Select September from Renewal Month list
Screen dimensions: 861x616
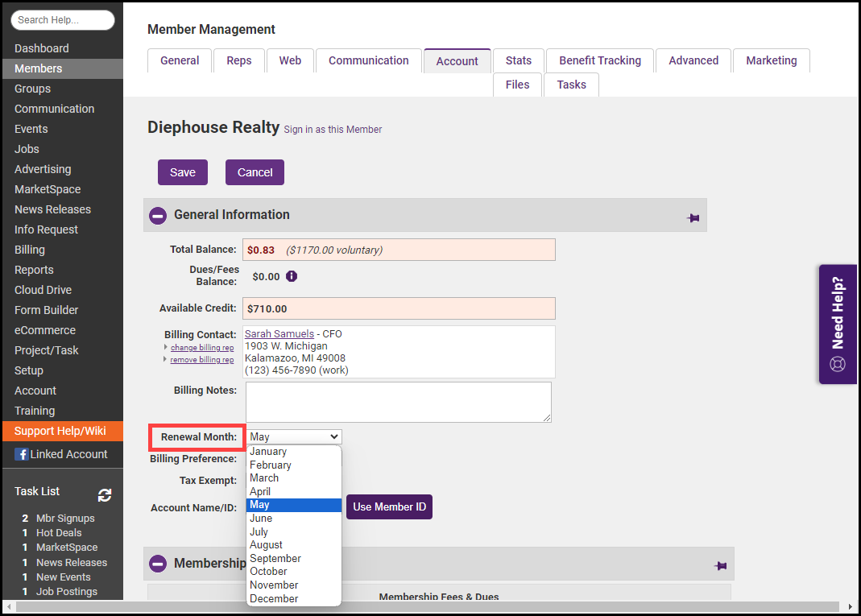[275, 558]
